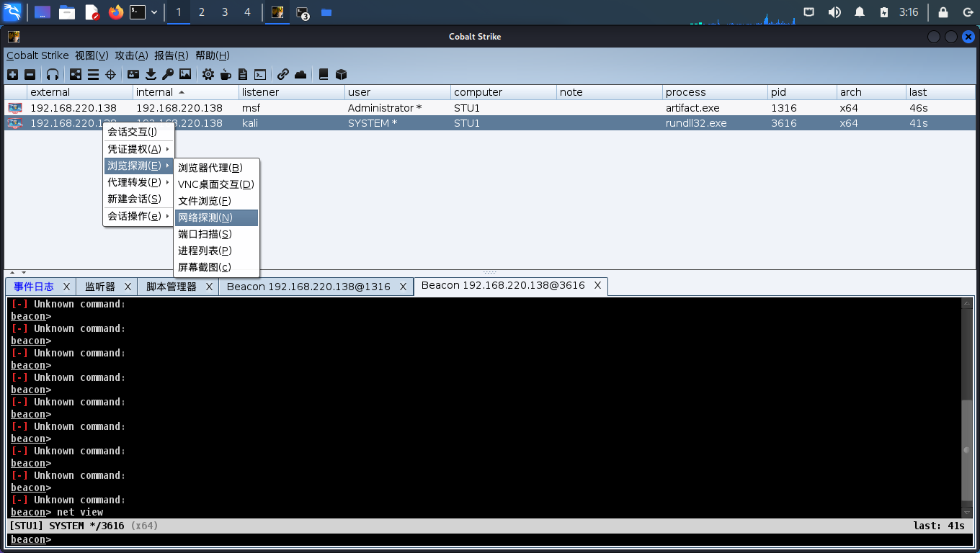Open the help page via book icon
Screen dimensions: 980x553
tap(324, 74)
